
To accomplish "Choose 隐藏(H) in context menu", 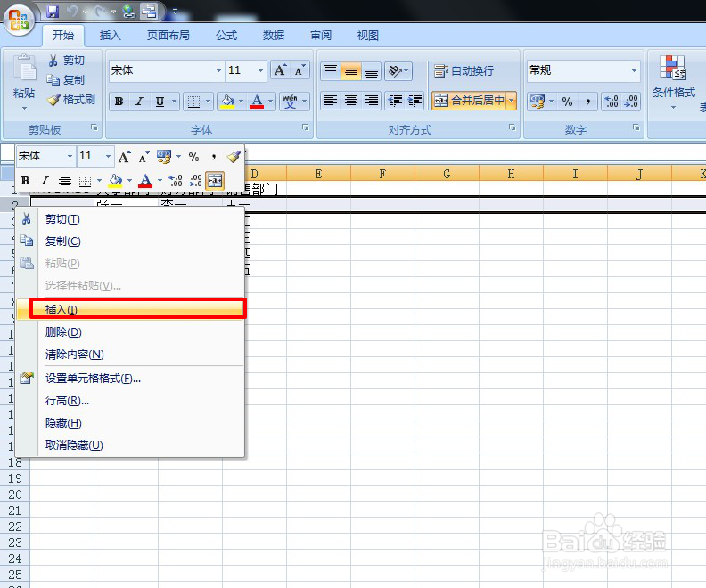I will click(x=130, y=423).
